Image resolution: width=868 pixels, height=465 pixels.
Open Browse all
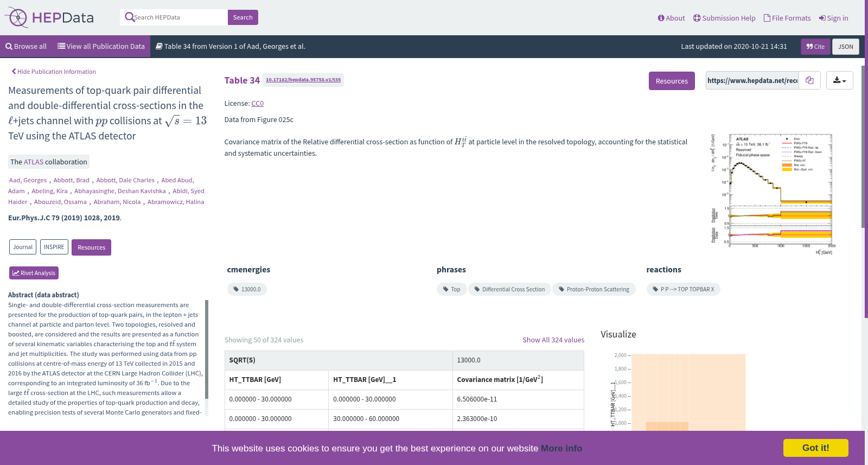pos(26,47)
